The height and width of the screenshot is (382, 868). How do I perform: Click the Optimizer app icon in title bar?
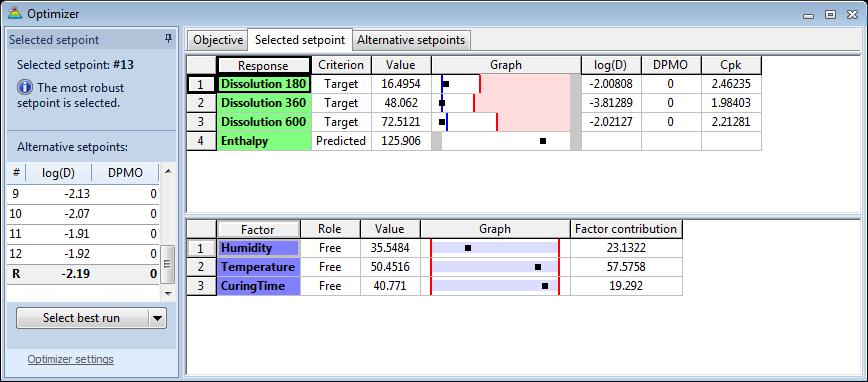16,13
